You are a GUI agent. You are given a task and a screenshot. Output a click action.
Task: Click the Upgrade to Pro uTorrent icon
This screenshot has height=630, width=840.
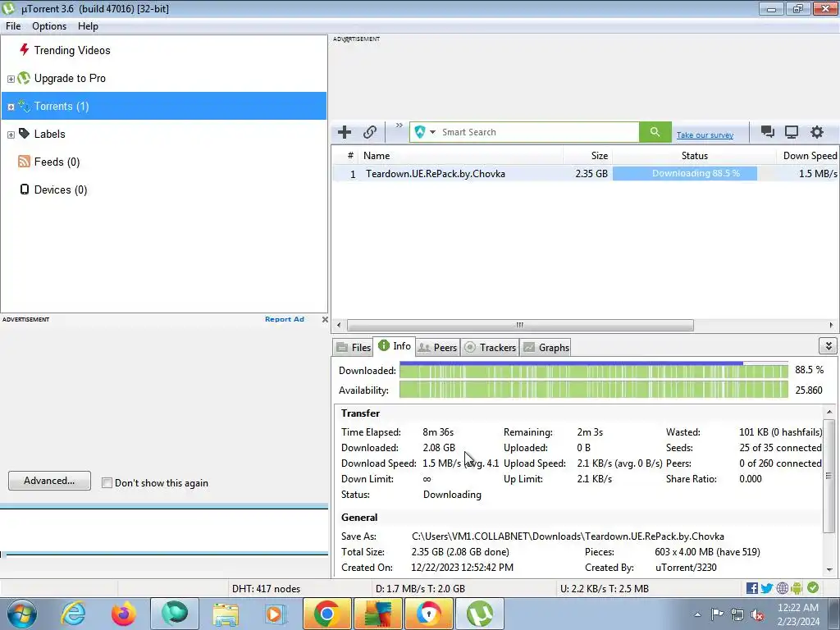24,78
